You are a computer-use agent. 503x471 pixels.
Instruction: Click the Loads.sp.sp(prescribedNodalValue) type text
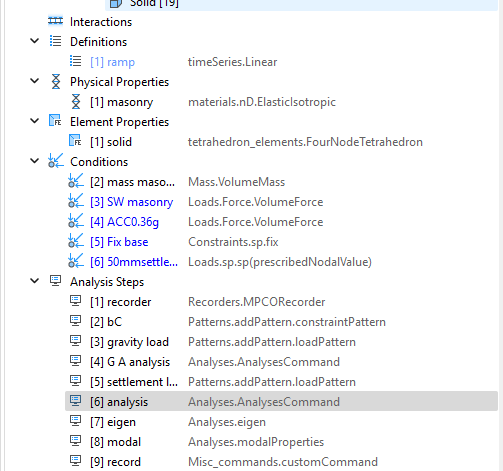click(280, 262)
